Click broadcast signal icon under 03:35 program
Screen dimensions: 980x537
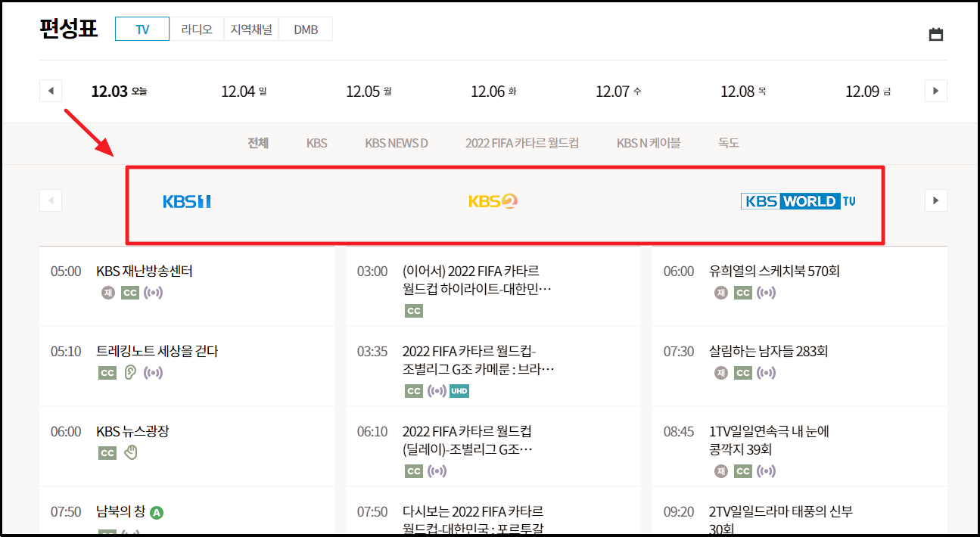click(437, 391)
